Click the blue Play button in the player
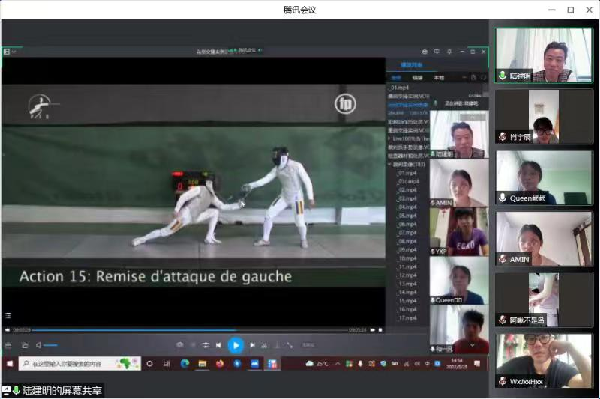 tap(236, 345)
